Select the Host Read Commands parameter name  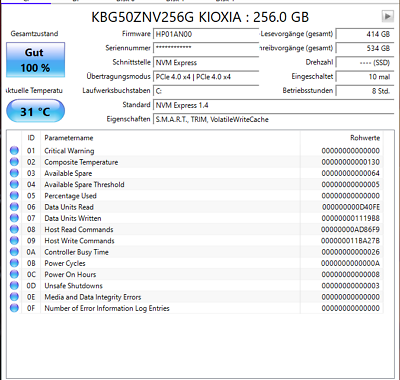coord(79,229)
